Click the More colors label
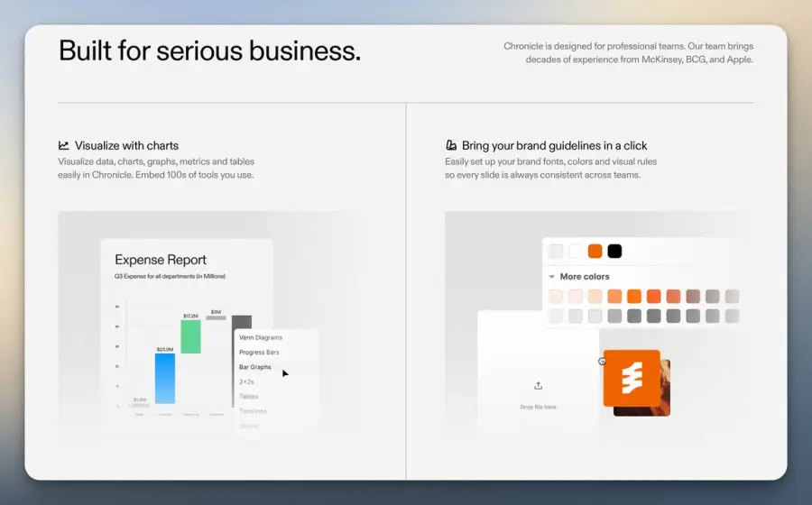Viewport: 812px width, 505px height. point(585,276)
